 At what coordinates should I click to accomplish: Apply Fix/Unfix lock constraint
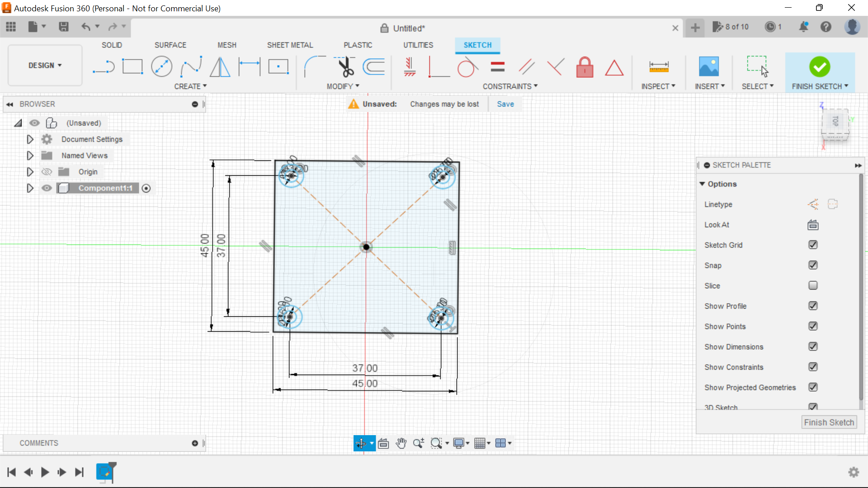click(x=585, y=67)
